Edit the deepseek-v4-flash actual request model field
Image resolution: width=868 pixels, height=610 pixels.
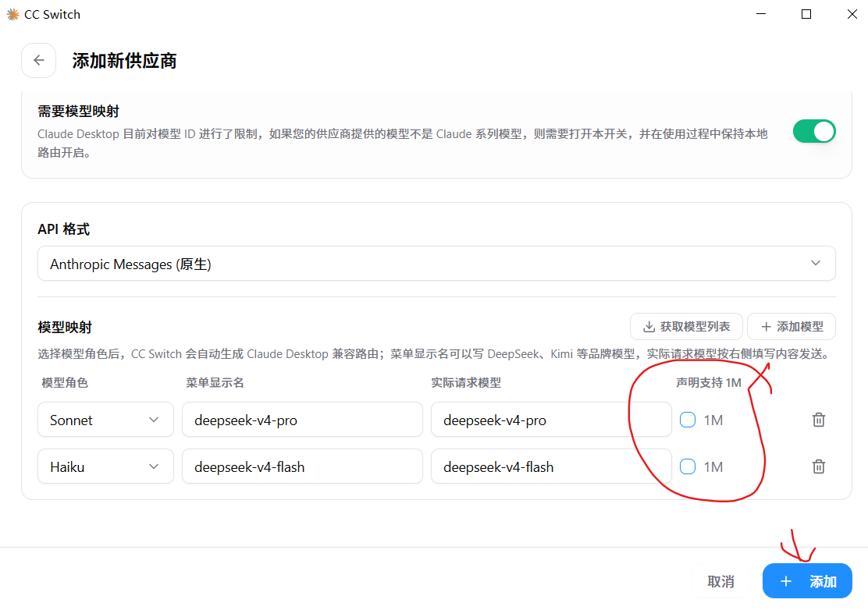coord(551,466)
